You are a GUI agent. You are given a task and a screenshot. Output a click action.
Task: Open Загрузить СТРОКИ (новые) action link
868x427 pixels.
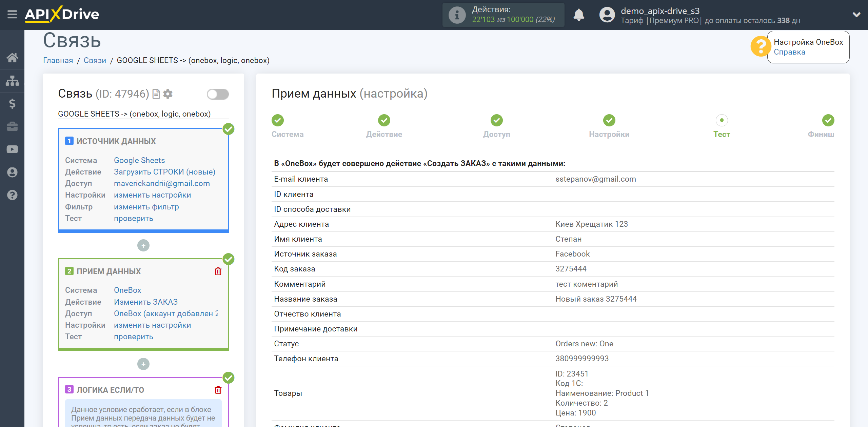tap(164, 172)
